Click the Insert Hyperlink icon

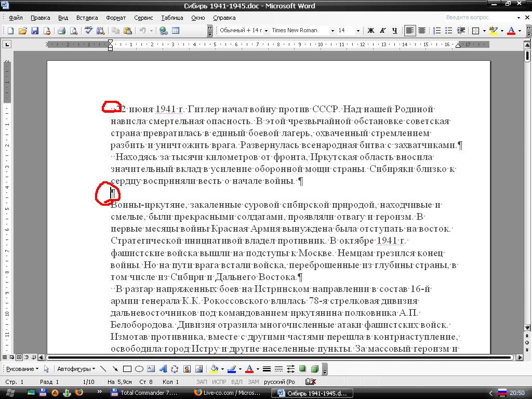coord(164,31)
